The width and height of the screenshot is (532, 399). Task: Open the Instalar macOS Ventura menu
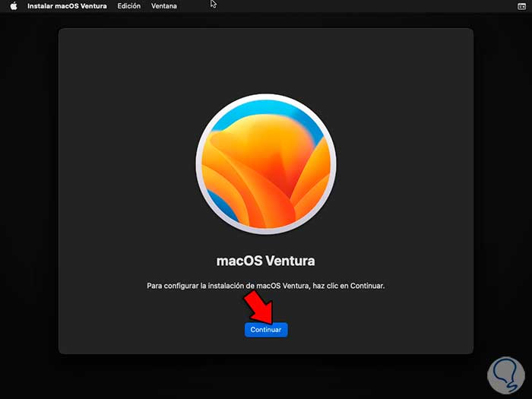(67, 6)
